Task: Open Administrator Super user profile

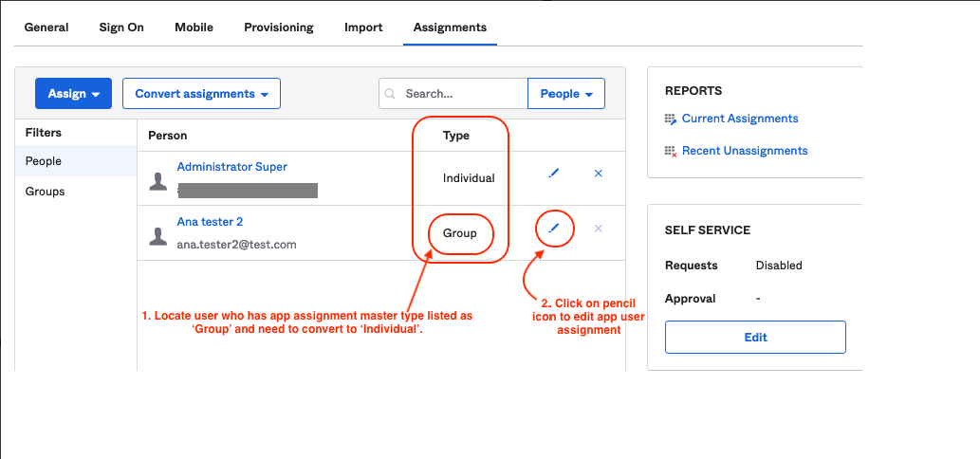Action: click(231, 167)
